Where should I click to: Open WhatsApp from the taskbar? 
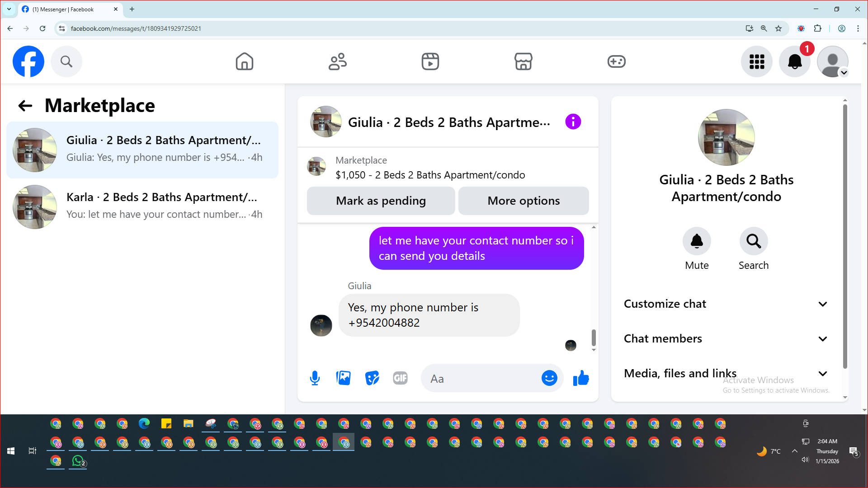click(x=78, y=461)
